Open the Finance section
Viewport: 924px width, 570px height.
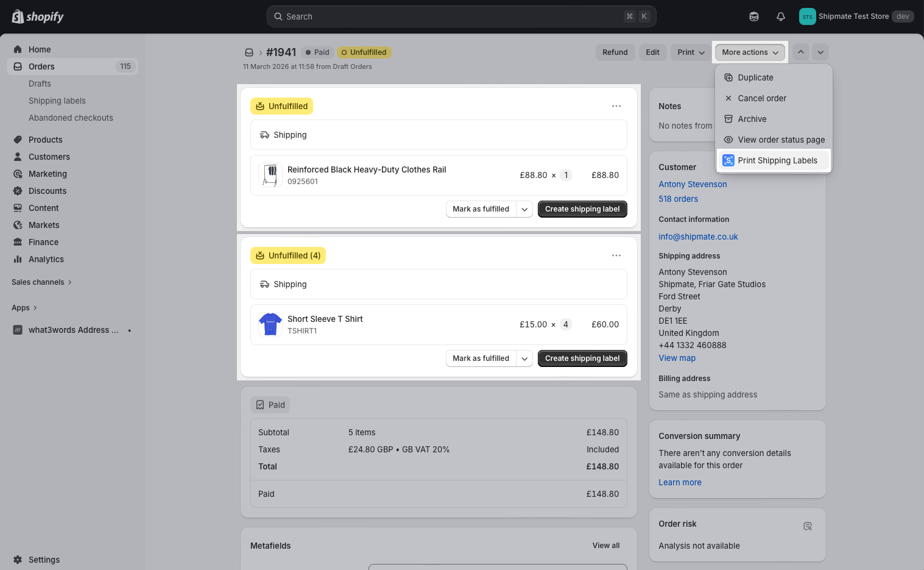[x=18, y=242]
